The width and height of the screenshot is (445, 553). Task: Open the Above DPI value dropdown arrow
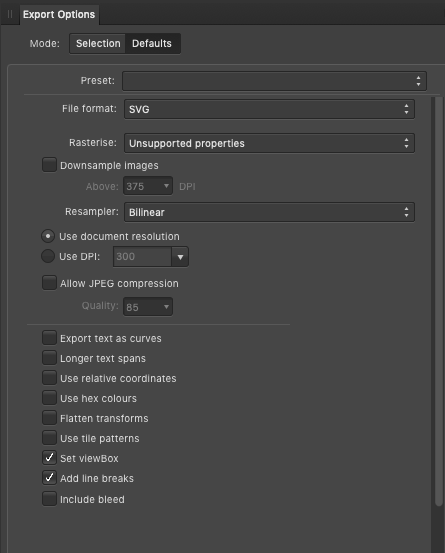pyautogui.click(x=166, y=186)
